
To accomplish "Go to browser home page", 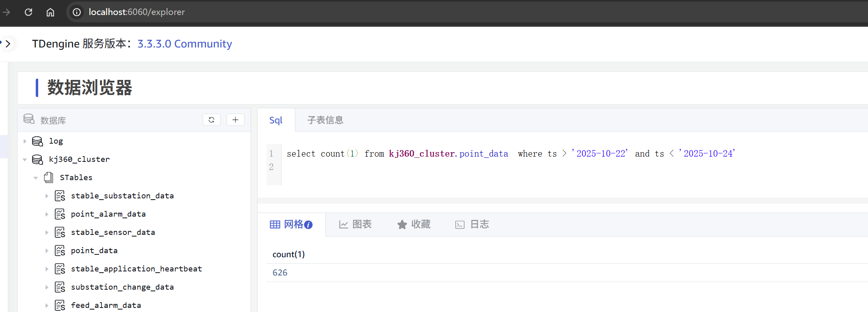I will coord(50,12).
